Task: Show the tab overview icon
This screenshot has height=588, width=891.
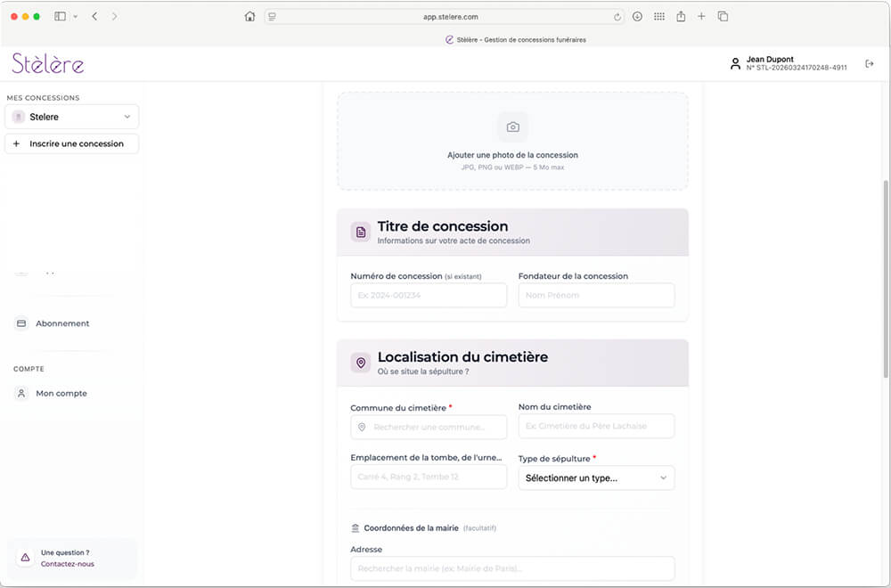Action: [723, 16]
